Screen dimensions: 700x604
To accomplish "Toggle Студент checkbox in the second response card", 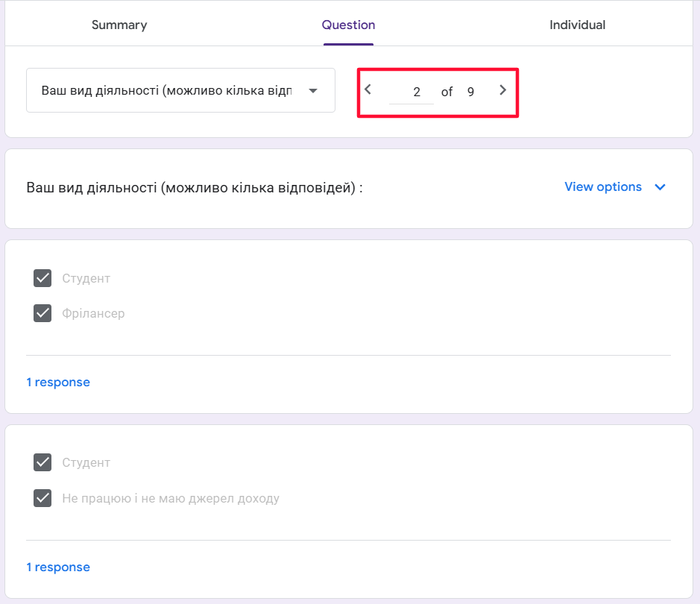I will point(42,462).
